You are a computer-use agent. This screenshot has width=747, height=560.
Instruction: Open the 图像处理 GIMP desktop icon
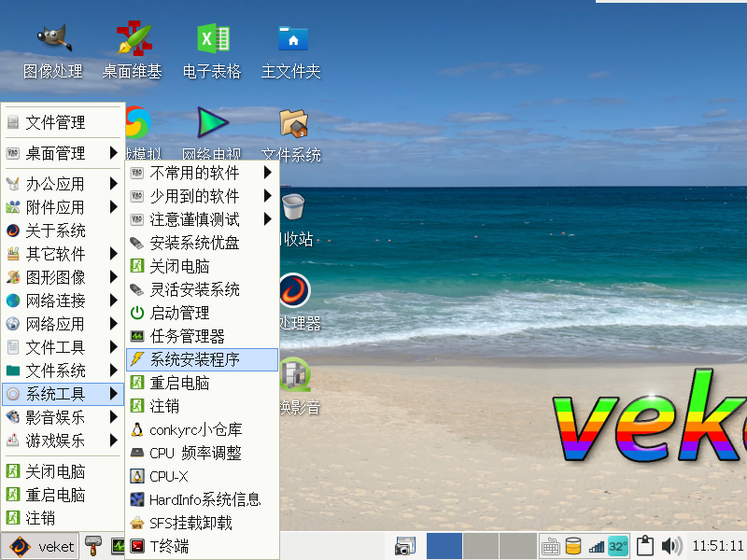[x=53, y=38]
